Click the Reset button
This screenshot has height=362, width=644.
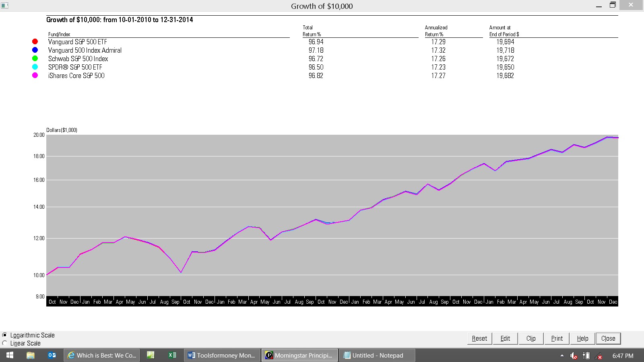tap(479, 338)
